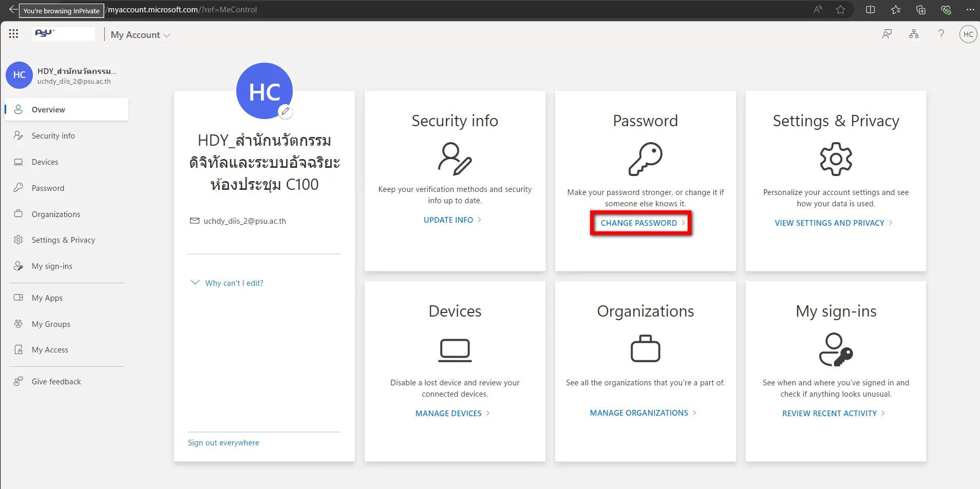Screen dimensions: 980x489
Task: Click the MANAGE DEVICES link
Action: click(453, 413)
